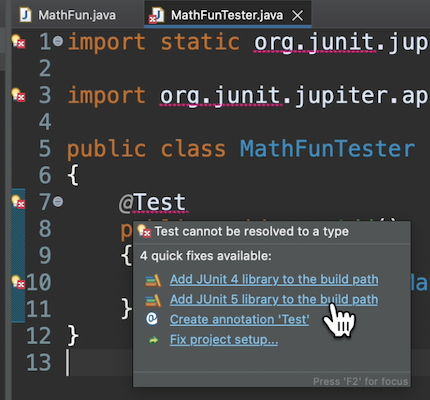This screenshot has width=430, height=400.
Task: Choose Create annotation 'Test' quick fix
Action: 239,319
